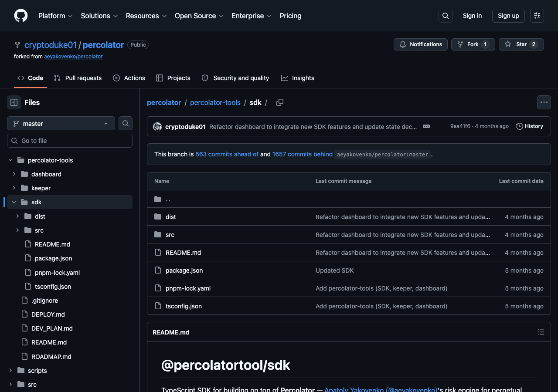This screenshot has height=392, width=558.
Task: Open pnpm-lock.yaml in the file table
Action: click(x=188, y=288)
